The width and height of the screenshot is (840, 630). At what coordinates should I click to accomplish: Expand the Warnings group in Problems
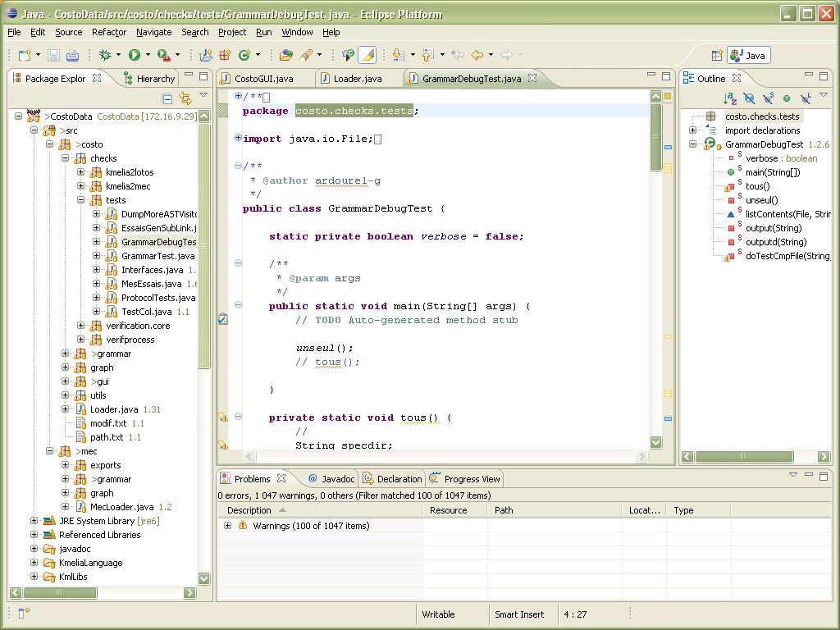(227, 526)
